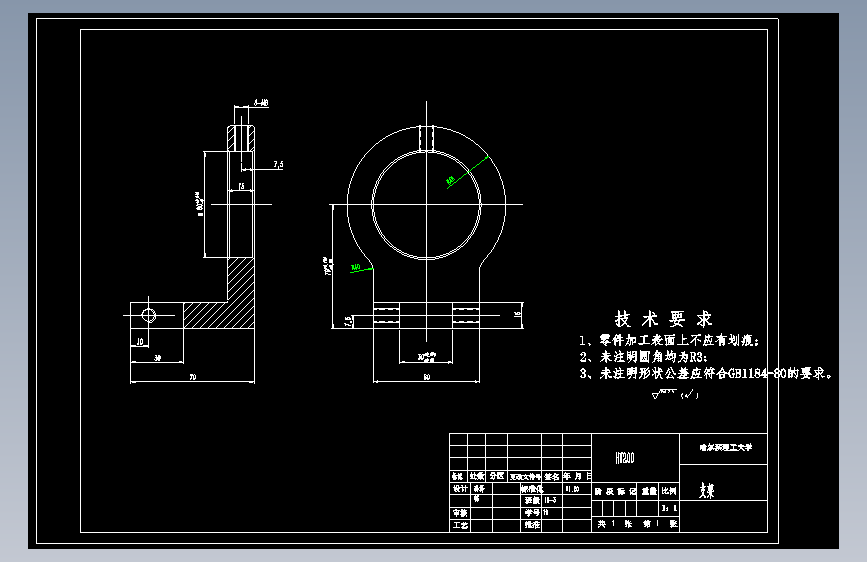
Task: Select the 设计 label in title block
Action: 460,488
